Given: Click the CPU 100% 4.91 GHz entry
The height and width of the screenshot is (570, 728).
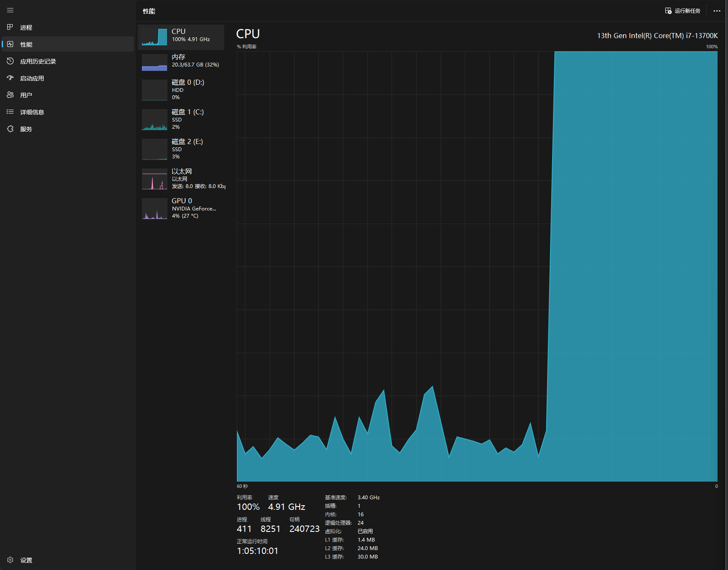Looking at the screenshot, I should pyautogui.click(x=181, y=37).
